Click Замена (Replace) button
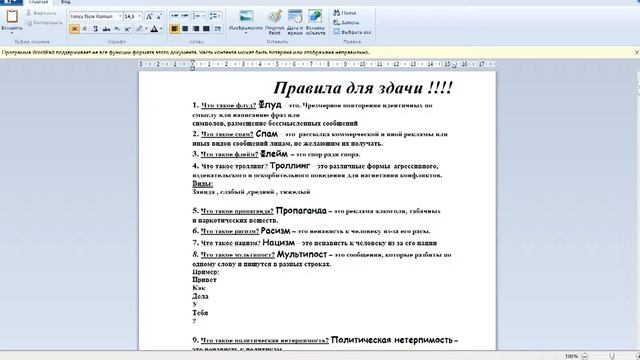Screen dimensions: 640x360 coord(346,22)
